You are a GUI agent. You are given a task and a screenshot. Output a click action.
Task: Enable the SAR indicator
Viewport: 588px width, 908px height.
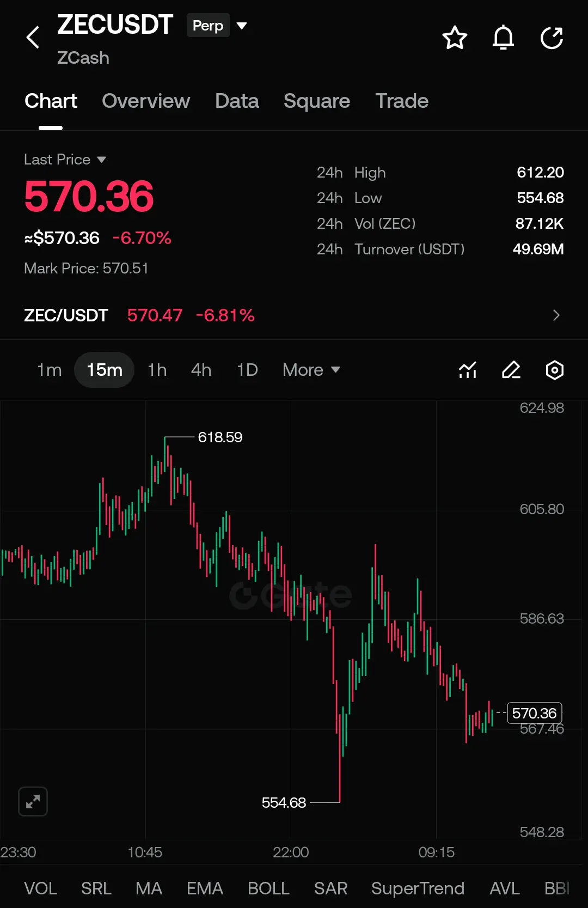[x=330, y=888]
